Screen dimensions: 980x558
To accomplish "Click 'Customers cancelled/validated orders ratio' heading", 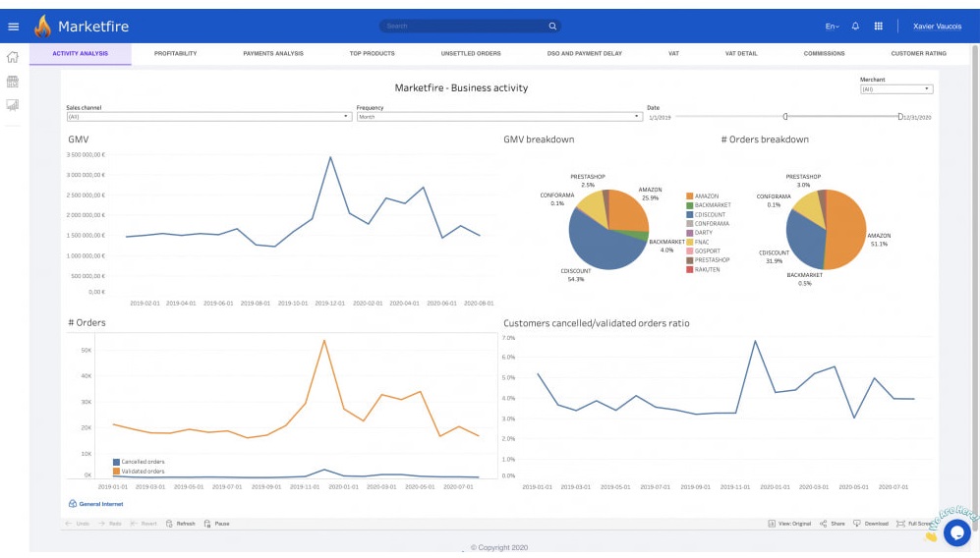I will pyautogui.click(x=597, y=323).
